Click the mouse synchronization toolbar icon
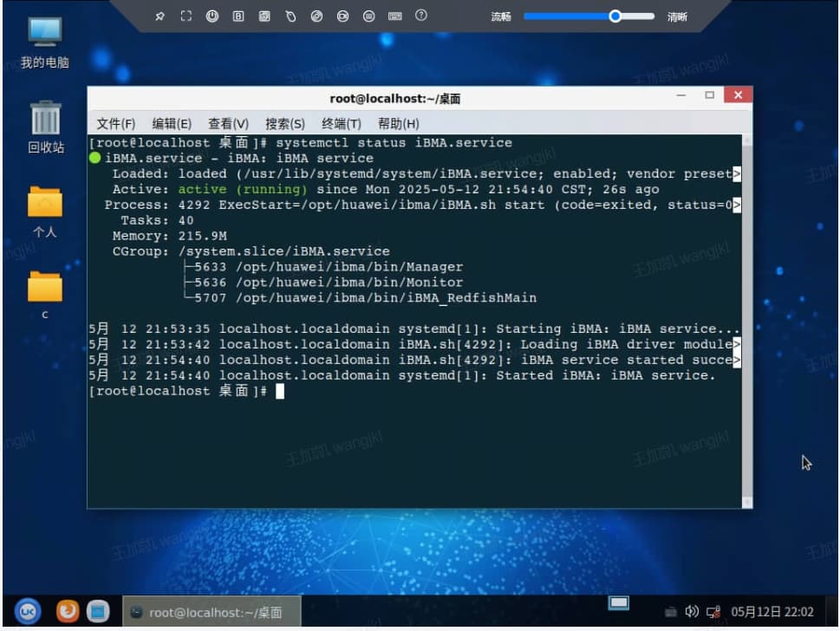840x631 pixels. [x=290, y=16]
